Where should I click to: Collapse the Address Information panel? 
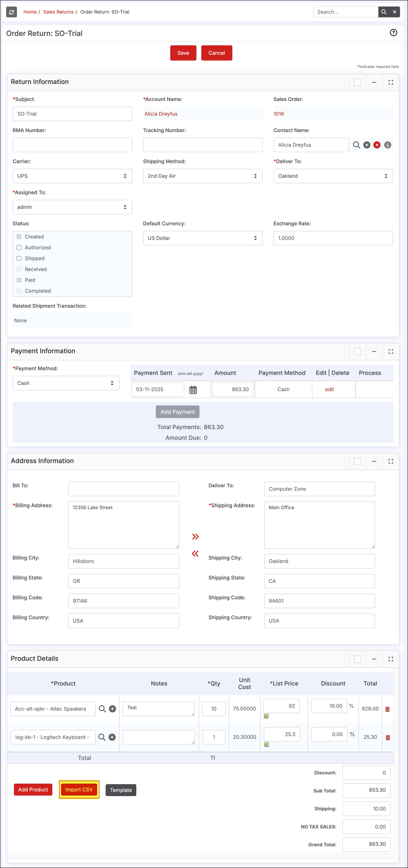click(x=374, y=461)
